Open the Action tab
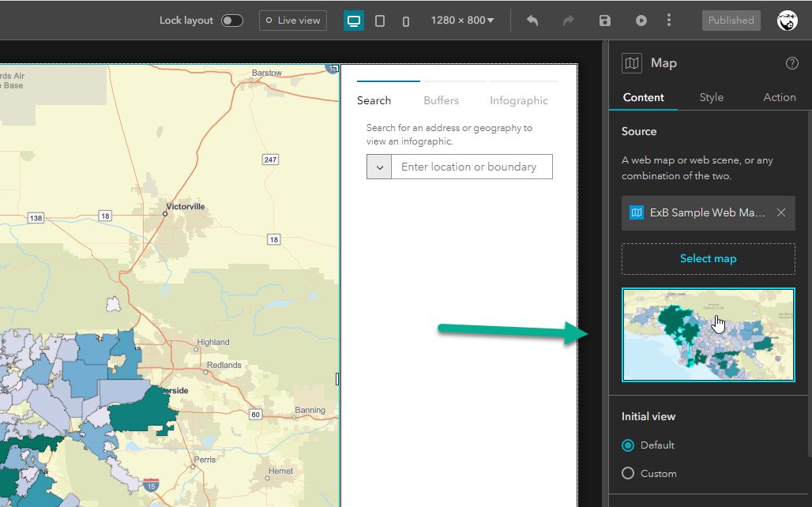 (779, 97)
